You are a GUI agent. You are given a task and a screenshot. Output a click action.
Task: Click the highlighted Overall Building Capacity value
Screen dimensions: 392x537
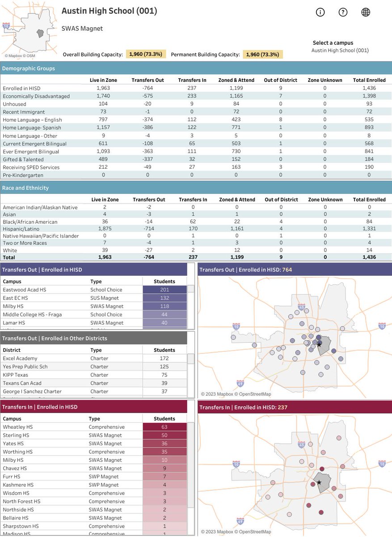(x=147, y=55)
